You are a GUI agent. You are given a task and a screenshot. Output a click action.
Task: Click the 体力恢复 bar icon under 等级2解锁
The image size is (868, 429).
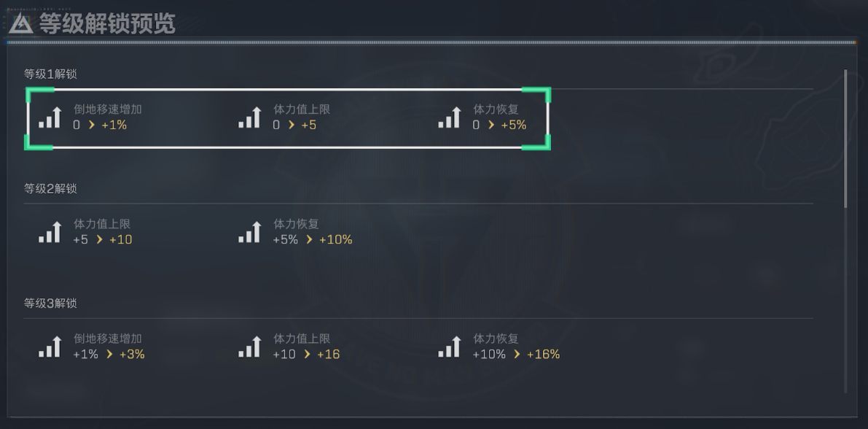[x=249, y=232]
